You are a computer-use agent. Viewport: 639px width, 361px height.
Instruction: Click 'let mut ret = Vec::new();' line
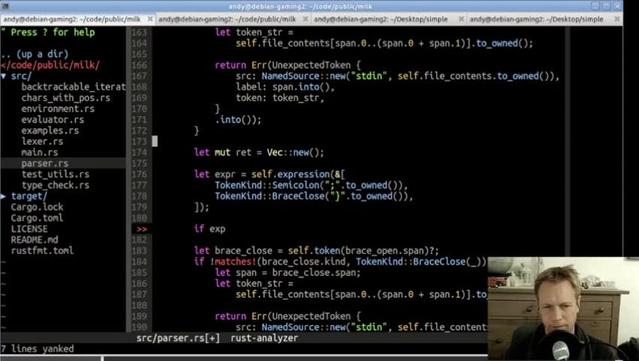tap(259, 152)
